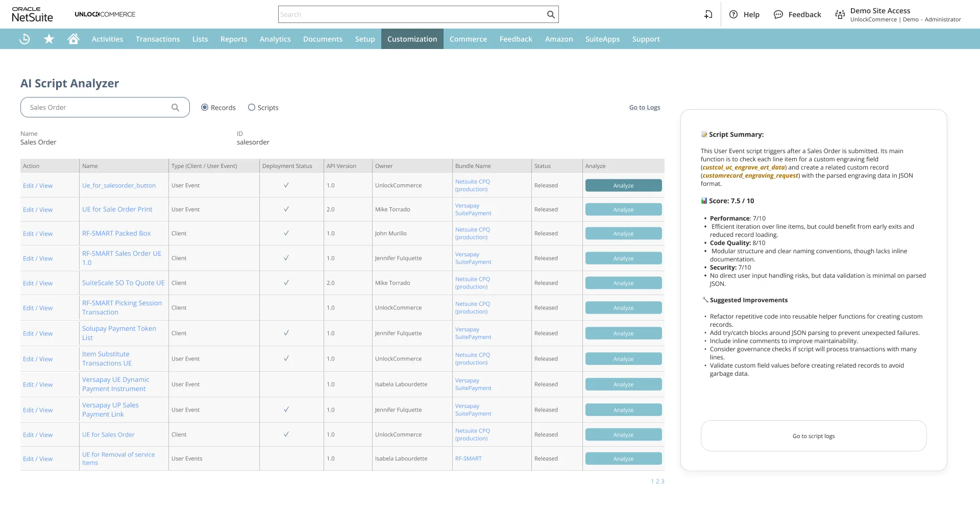This screenshot has height=508, width=980.
Task: Click the magnifier in Sales Order field
Action: coord(175,108)
